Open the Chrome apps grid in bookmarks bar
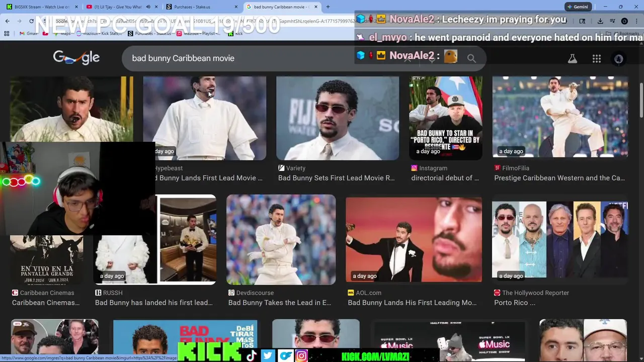 [7, 34]
